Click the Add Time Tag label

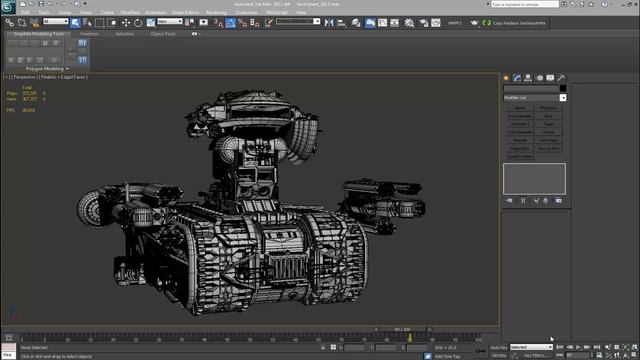[x=447, y=356]
